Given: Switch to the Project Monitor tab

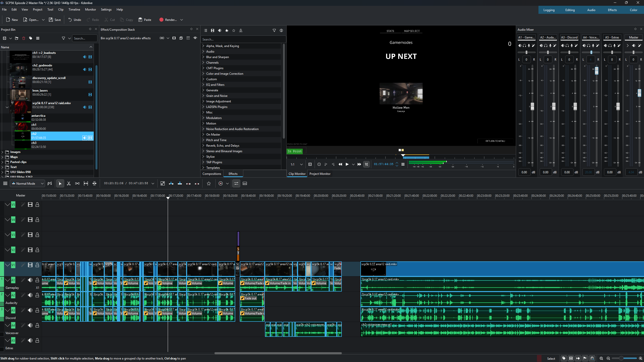Looking at the screenshot, I should coord(320,174).
